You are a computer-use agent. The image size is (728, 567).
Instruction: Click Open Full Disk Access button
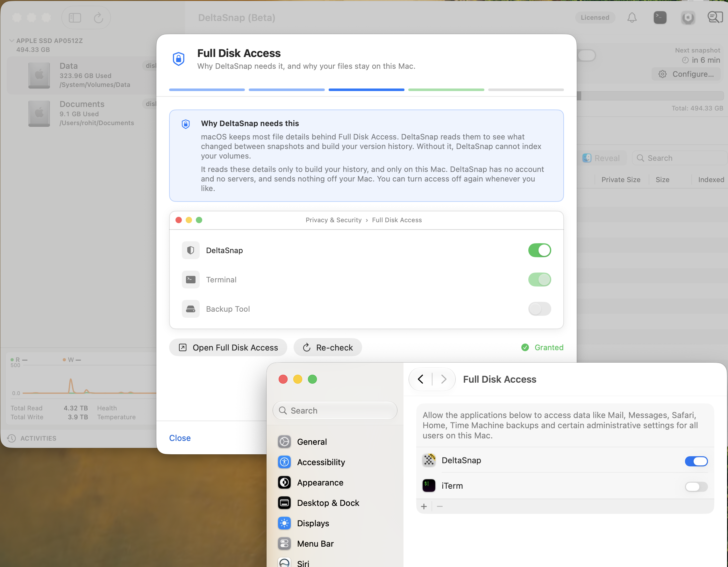[228, 347]
